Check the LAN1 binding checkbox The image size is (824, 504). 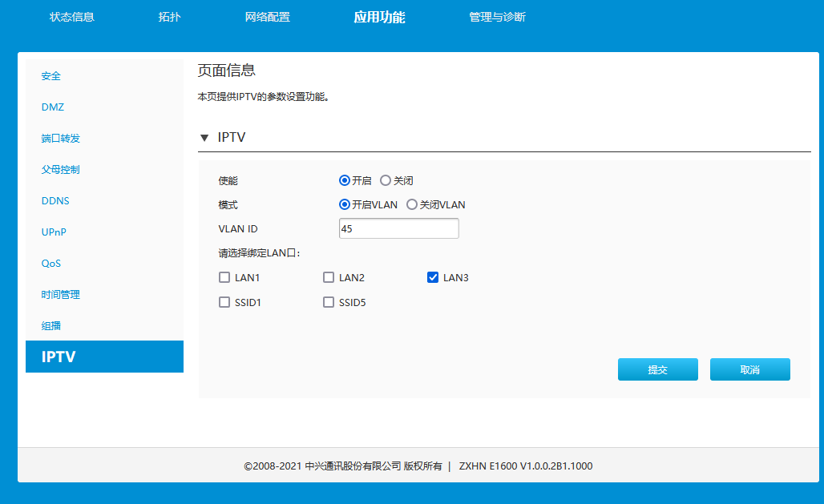coord(224,277)
